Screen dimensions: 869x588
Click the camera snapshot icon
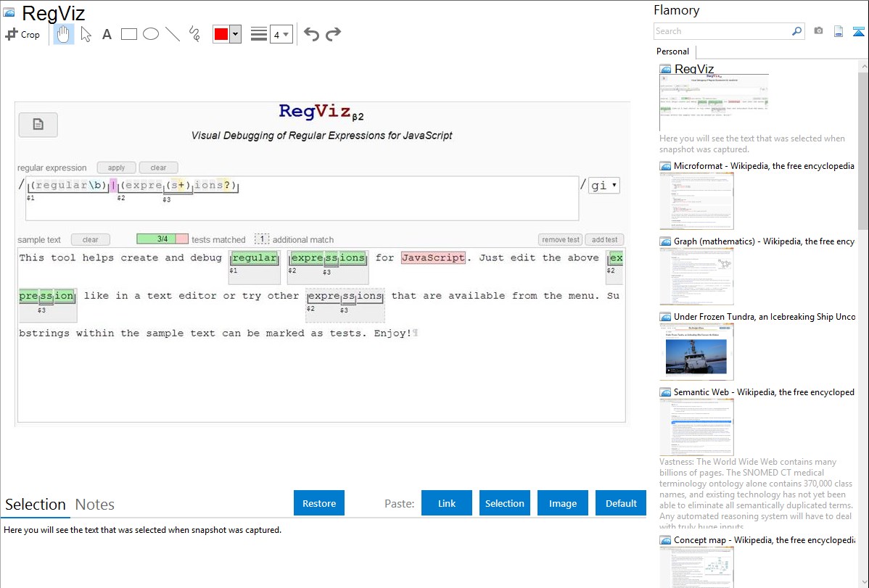(818, 31)
